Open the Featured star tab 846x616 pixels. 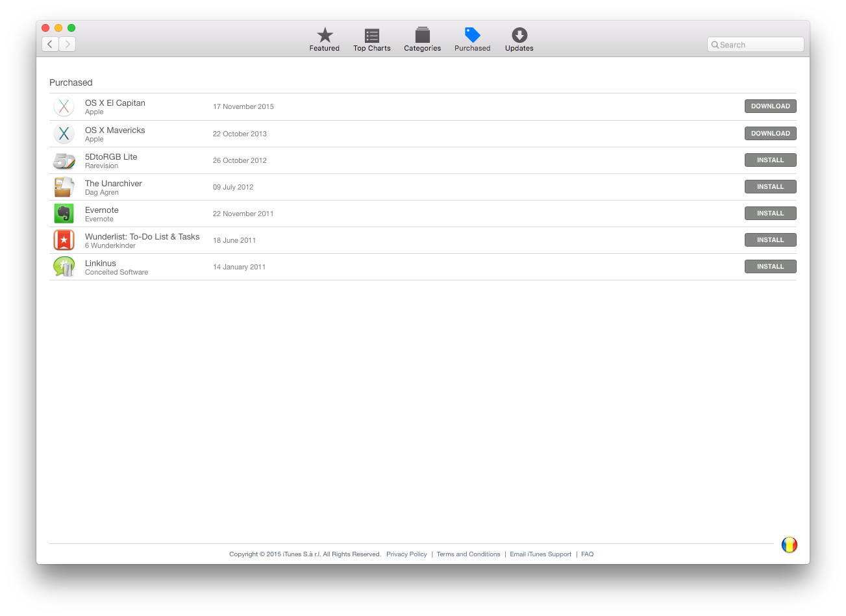pos(325,39)
